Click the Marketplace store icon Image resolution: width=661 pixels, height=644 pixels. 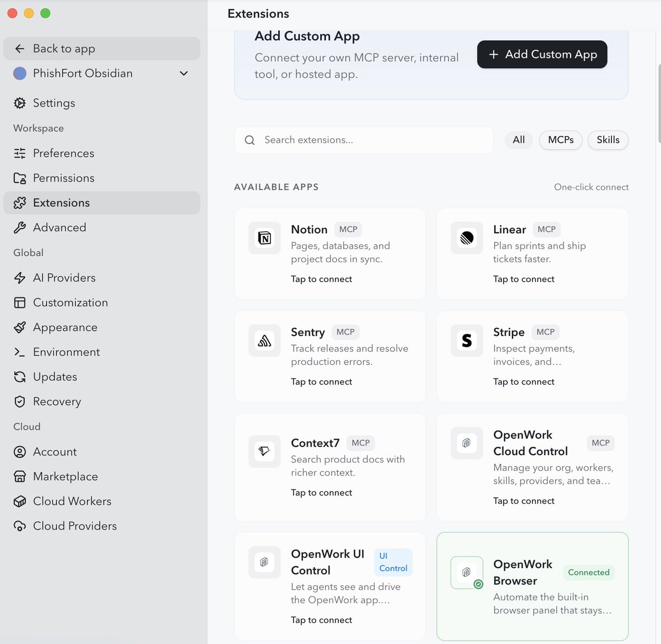click(20, 477)
